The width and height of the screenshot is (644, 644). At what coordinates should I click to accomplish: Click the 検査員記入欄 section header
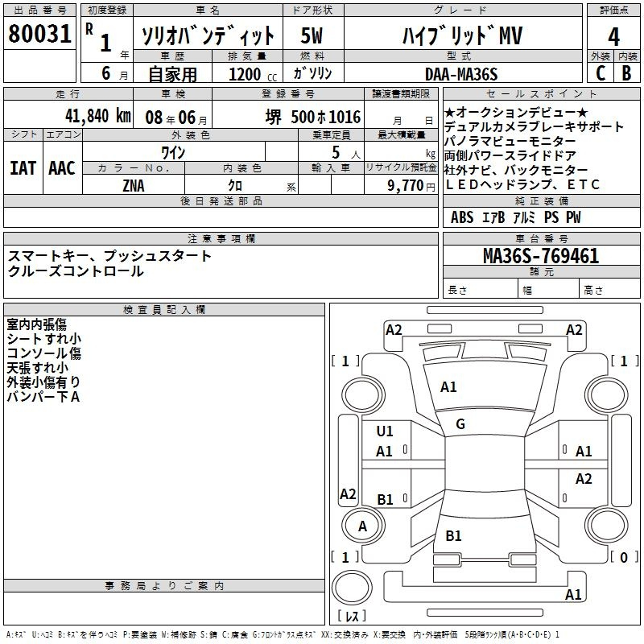tap(164, 310)
